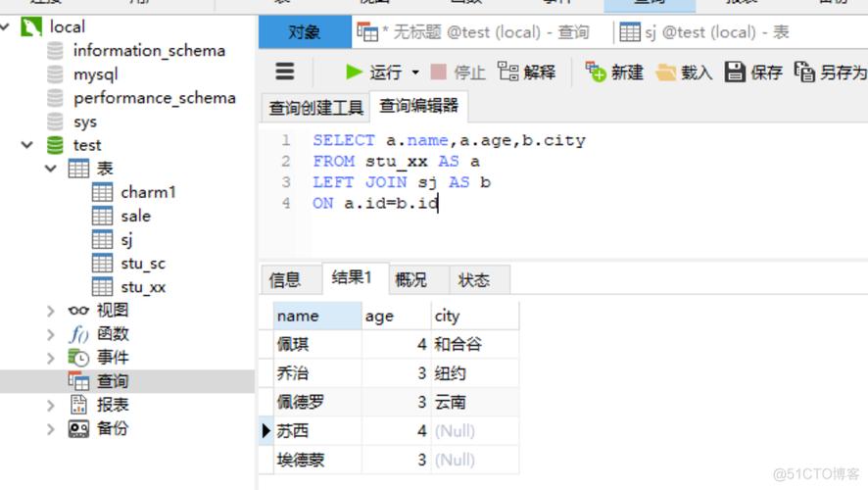Select the 埃德蒙 name cell

point(317,460)
